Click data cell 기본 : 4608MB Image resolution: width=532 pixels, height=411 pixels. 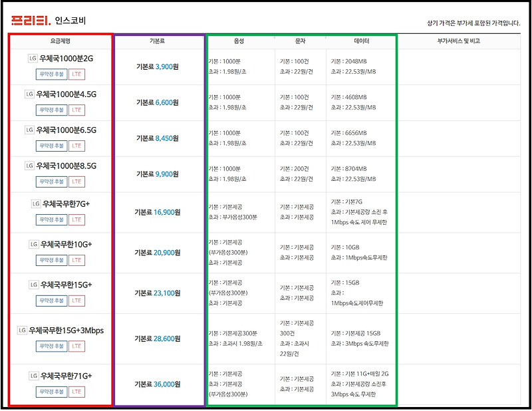tap(348, 97)
